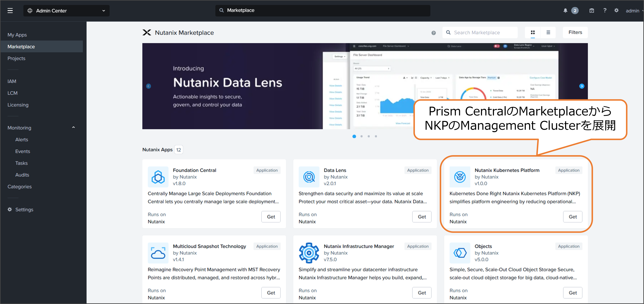Open the settings gear in top bar
This screenshot has width=644, height=304.
(616, 11)
